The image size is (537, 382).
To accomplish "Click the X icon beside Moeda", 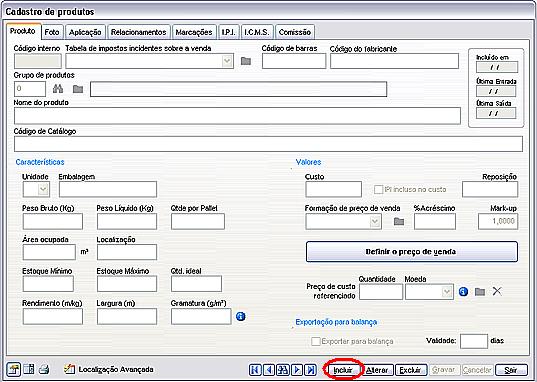I will pyautogui.click(x=497, y=292).
